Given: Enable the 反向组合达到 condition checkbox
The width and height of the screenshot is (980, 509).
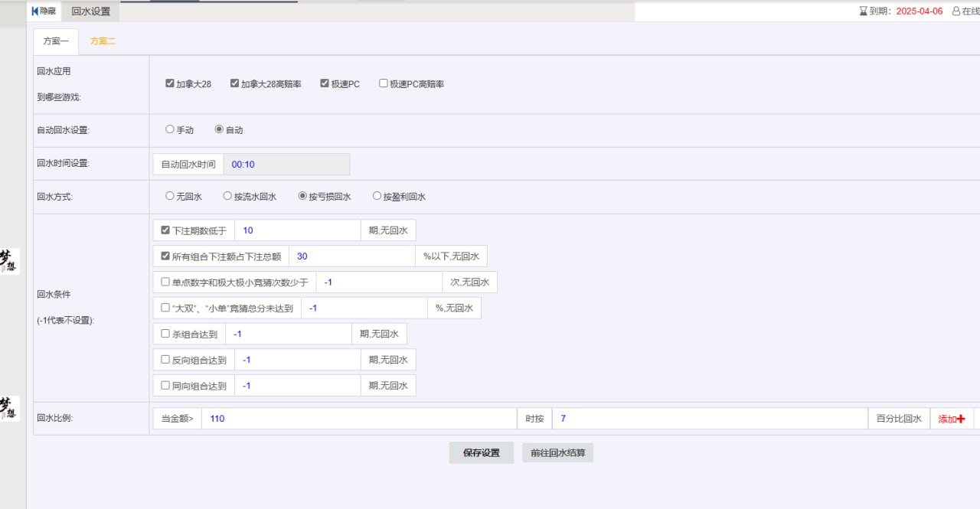Looking at the screenshot, I should tap(165, 359).
